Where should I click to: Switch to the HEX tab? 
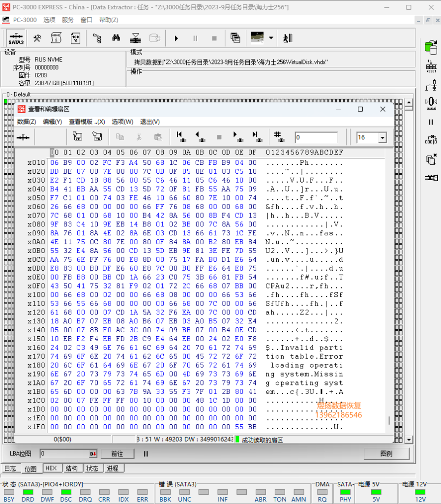pos(51,468)
